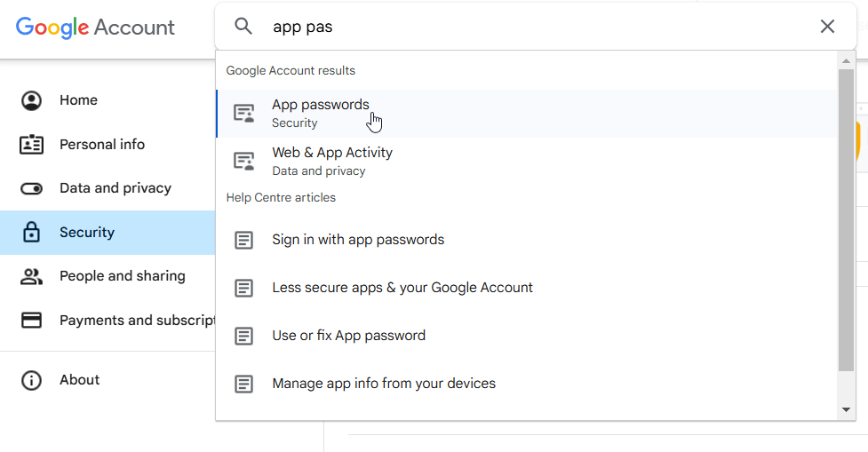Click the Personal info ID card icon
This screenshot has height=452, width=868.
[x=32, y=145]
